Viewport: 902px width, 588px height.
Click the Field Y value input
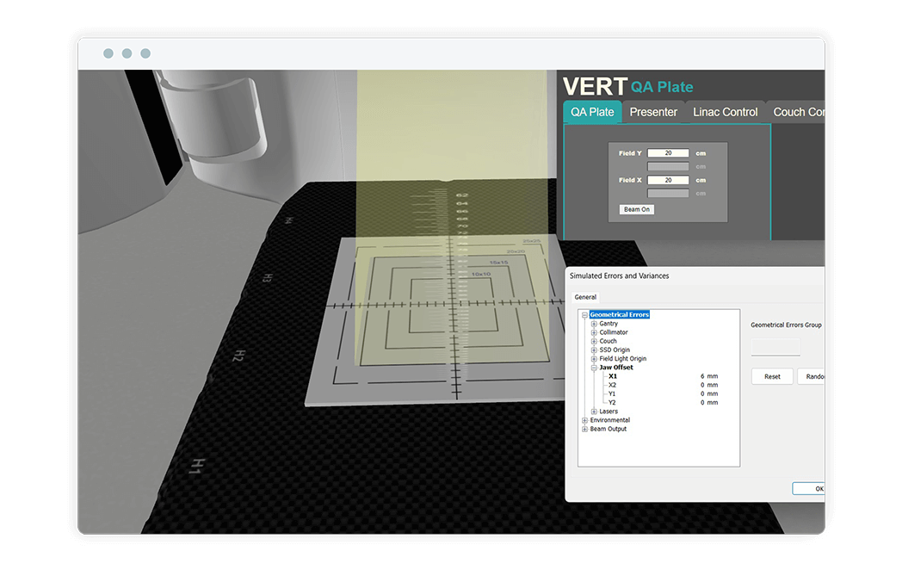pyautogui.click(x=668, y=153)
